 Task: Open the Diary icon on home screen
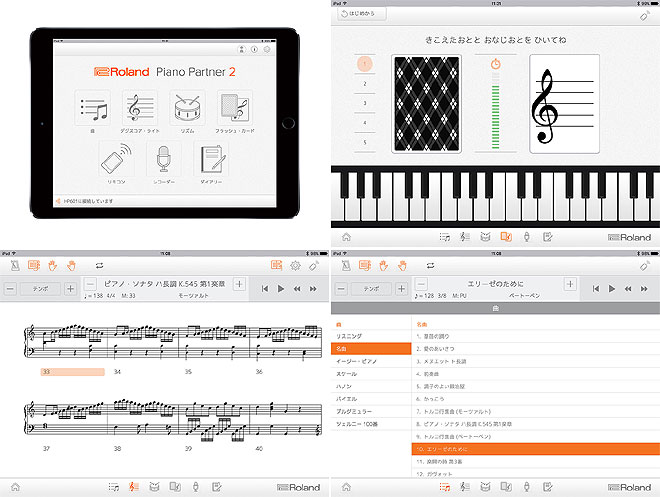click(x=211, y=159)
